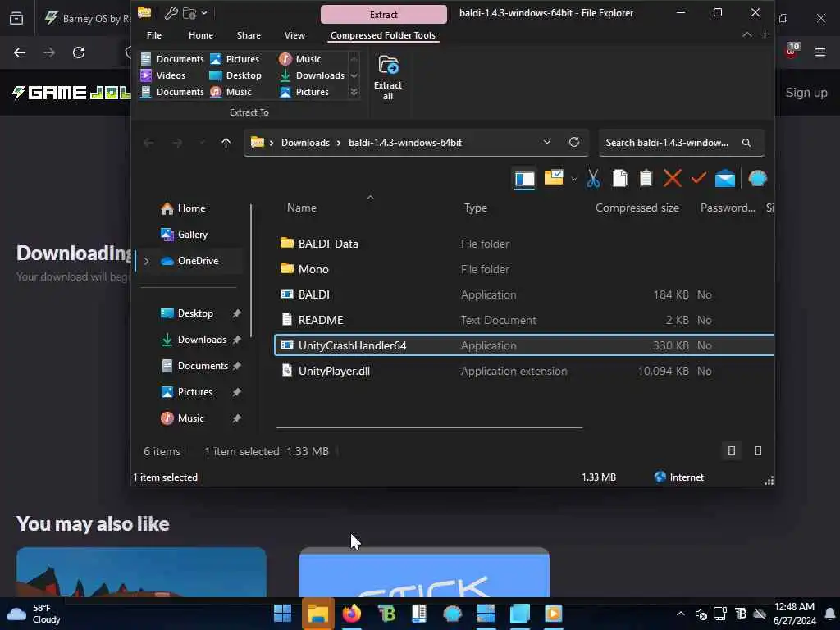
Task: Click Downloads in the address breadcrumb
Action: [x=305, y=143]
